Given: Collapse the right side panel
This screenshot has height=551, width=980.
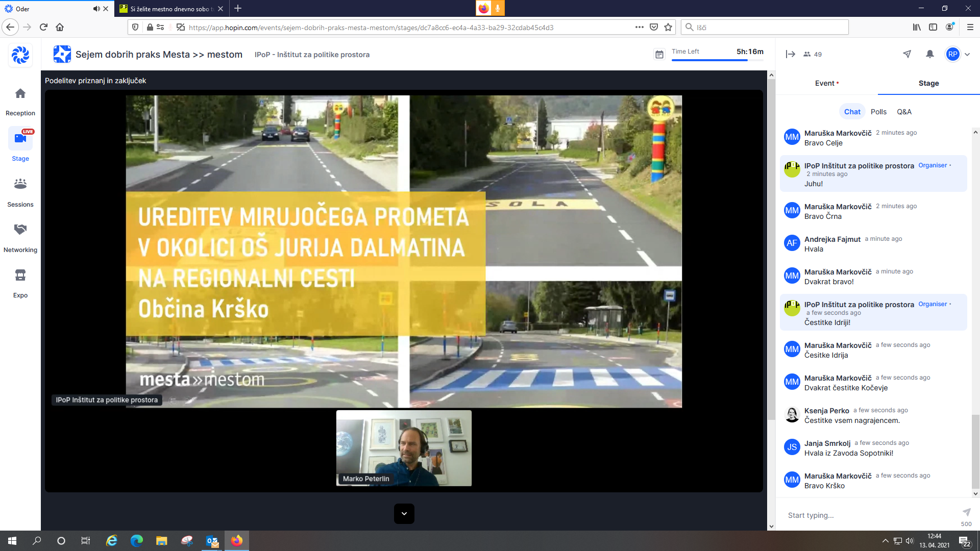Looking at the screenshot, I should click(790, 54).
